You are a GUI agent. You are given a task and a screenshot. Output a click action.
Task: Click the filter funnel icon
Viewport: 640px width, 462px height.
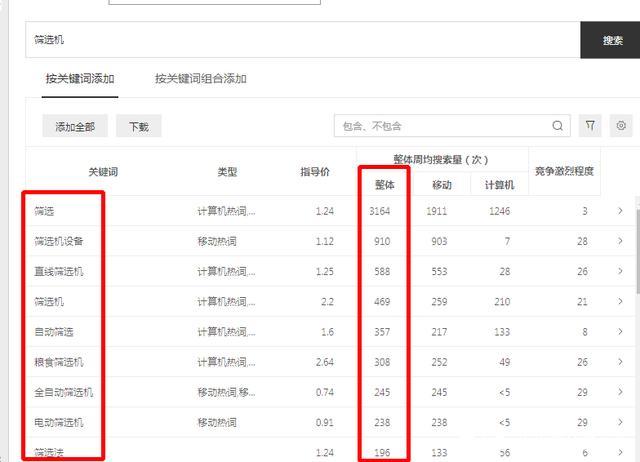pos(590,126)
